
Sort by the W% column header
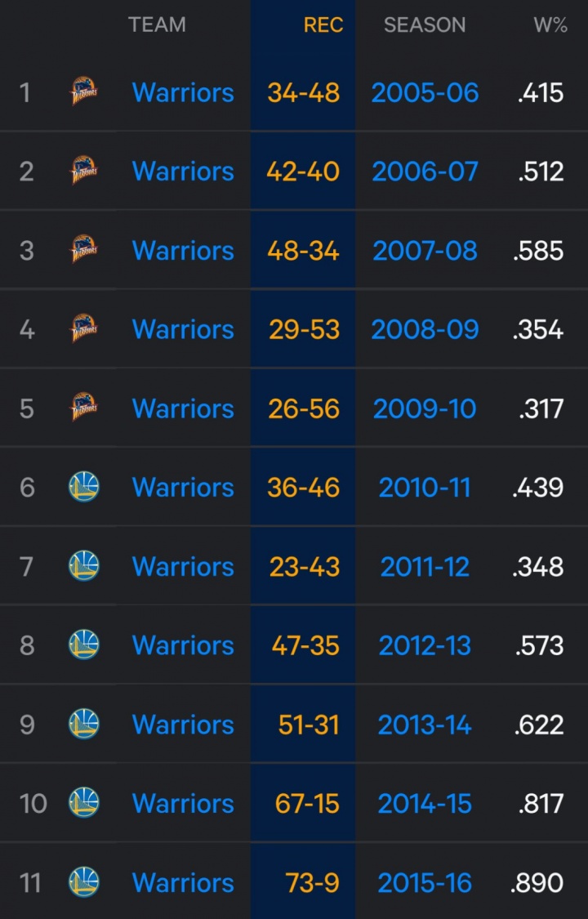(550, 25)
